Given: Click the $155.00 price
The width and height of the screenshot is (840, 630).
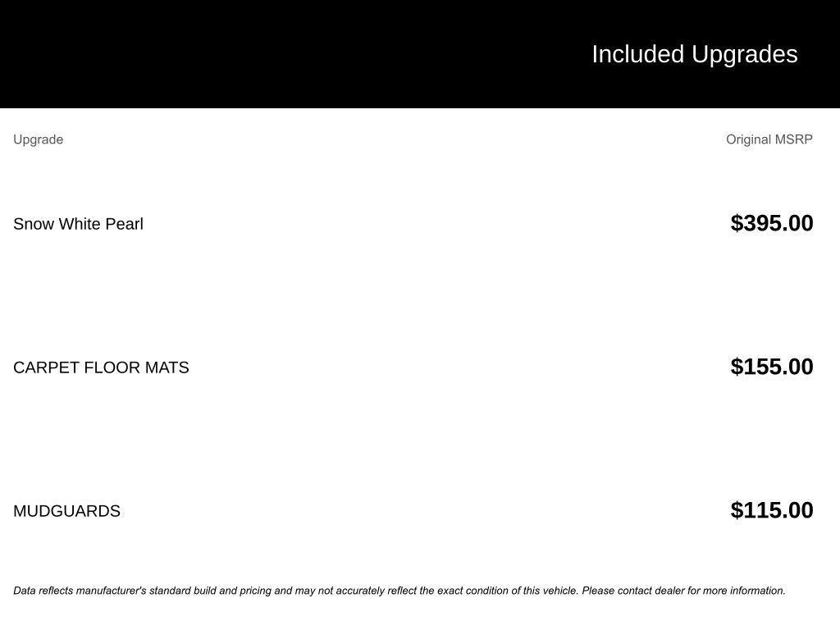Looking at the screenshot, I should coord(771,367).
